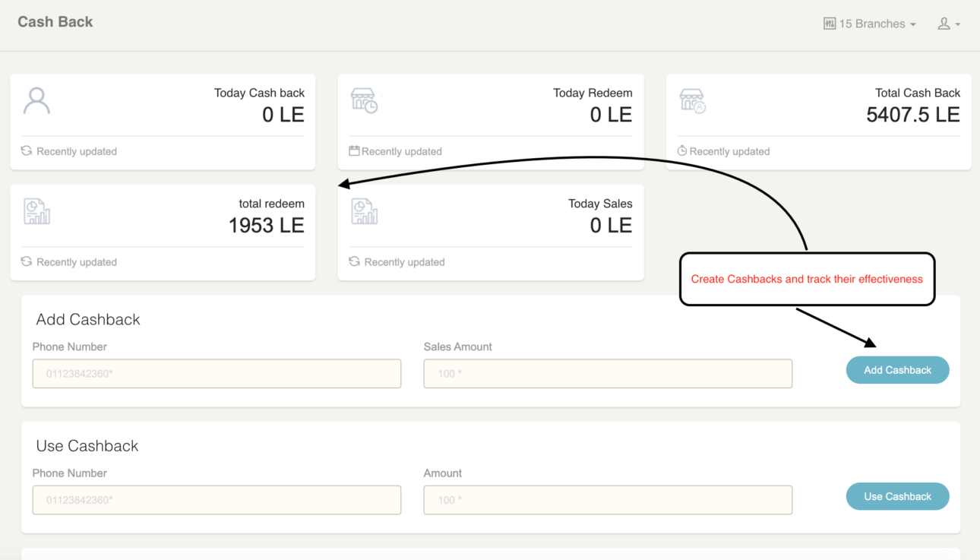This screenshot has width=980, height=560.
Task: Click the store icon in Total Cash Back card
Action: [x=692, y=101]
